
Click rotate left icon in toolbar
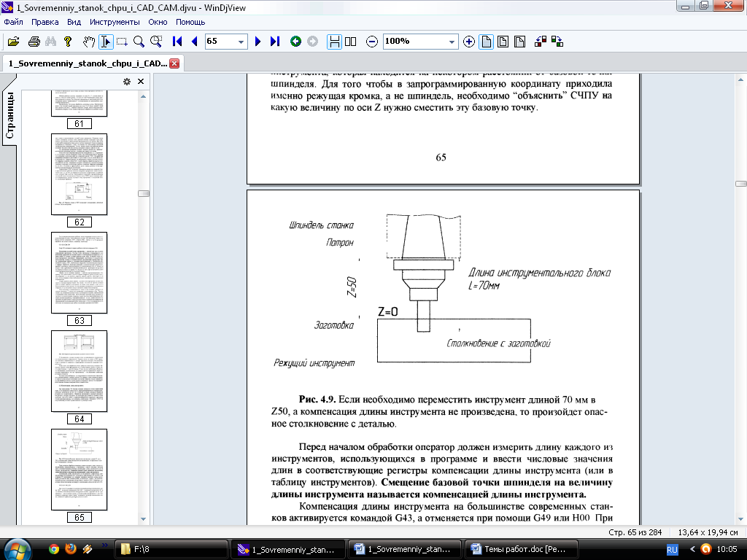541,42
